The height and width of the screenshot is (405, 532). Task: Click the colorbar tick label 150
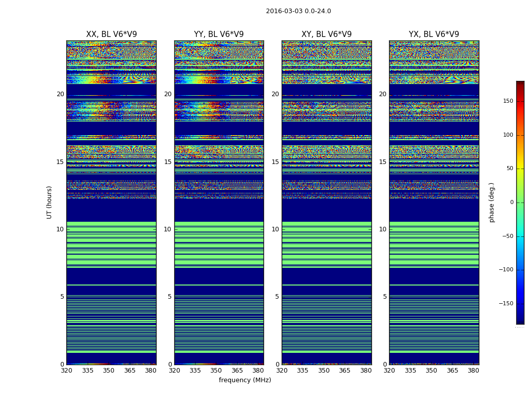pos(508,101)
